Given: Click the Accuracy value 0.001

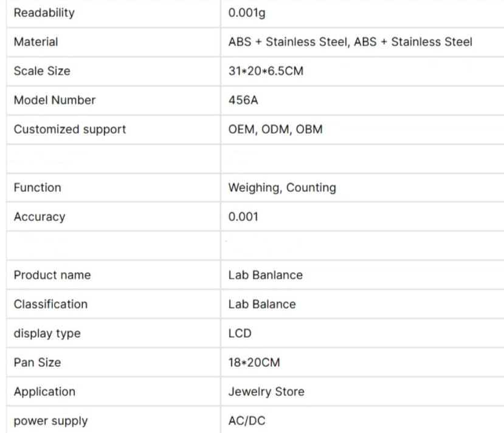Looking at the screenshot, I should coord(243,217).
